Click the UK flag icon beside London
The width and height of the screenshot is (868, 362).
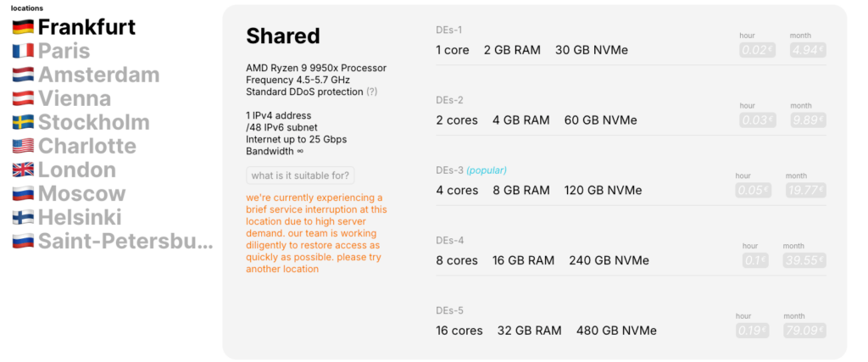pos(23,170)
